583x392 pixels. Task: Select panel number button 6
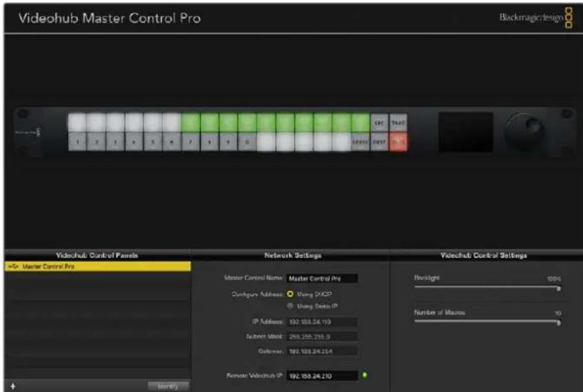click(172, 142)
